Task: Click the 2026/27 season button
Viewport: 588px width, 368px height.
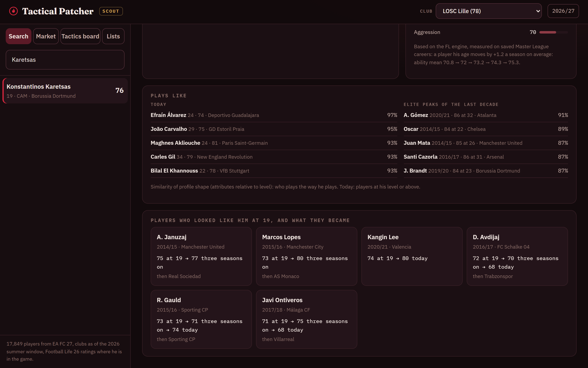Action: click(563, 11)
